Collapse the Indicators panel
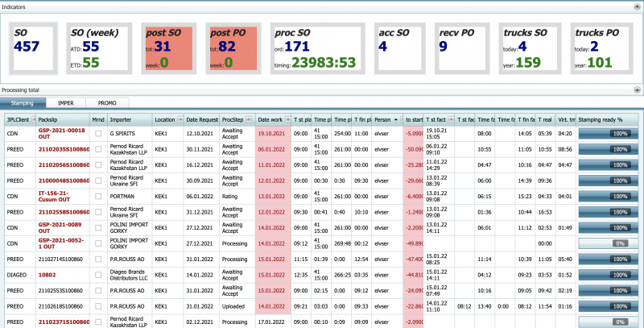 coord(637,6)
